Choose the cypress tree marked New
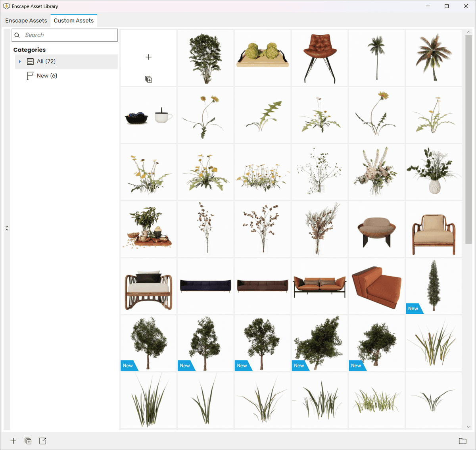 (x=434, y=285)
